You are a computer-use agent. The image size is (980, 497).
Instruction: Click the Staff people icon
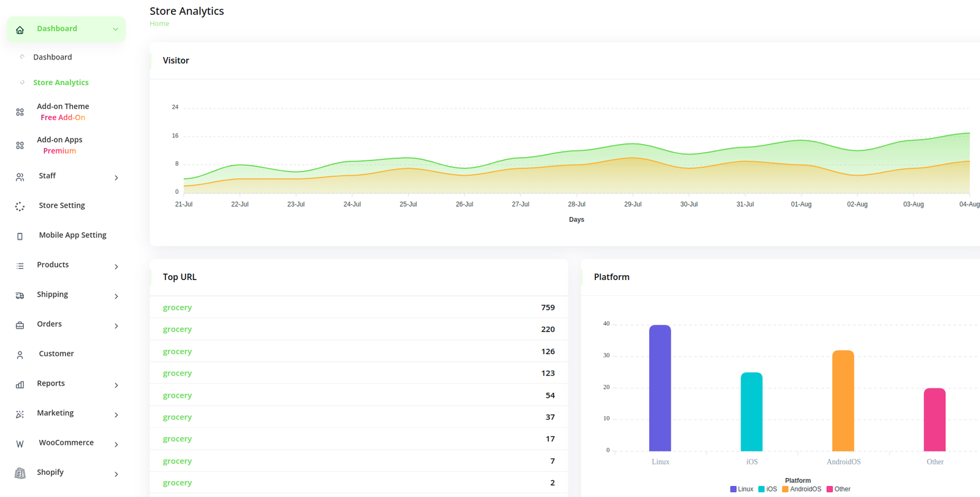[20, 177]
